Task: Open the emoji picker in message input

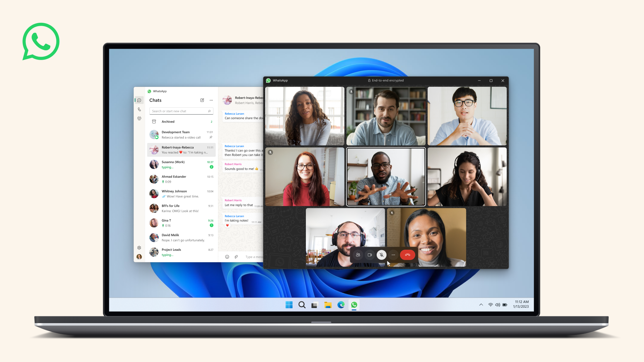Action: click(x=226, y=257)
